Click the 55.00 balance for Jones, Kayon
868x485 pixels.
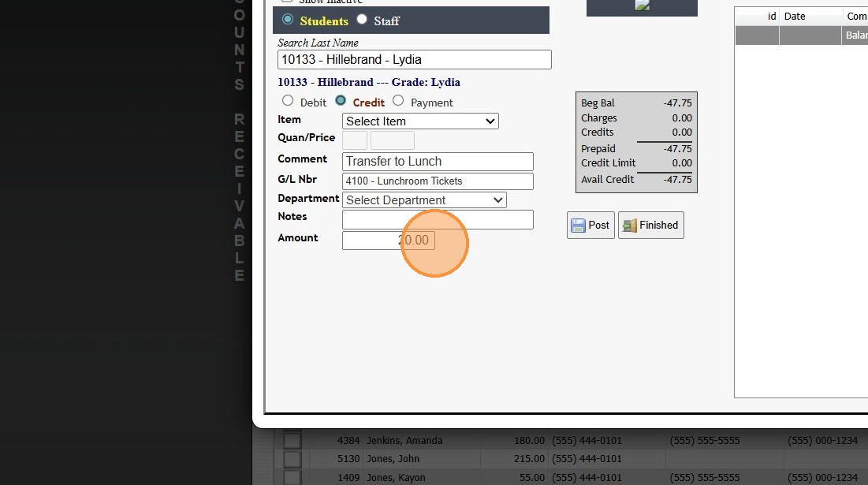click(532, 477)
